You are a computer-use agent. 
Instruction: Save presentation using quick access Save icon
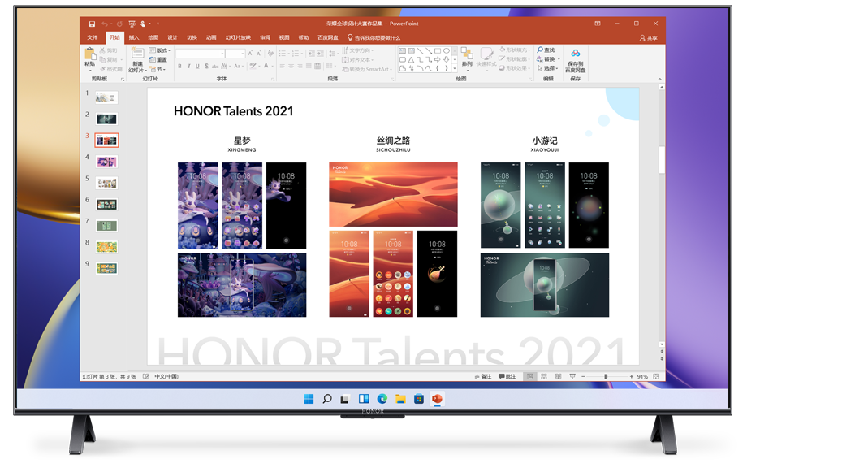[92, 24]
